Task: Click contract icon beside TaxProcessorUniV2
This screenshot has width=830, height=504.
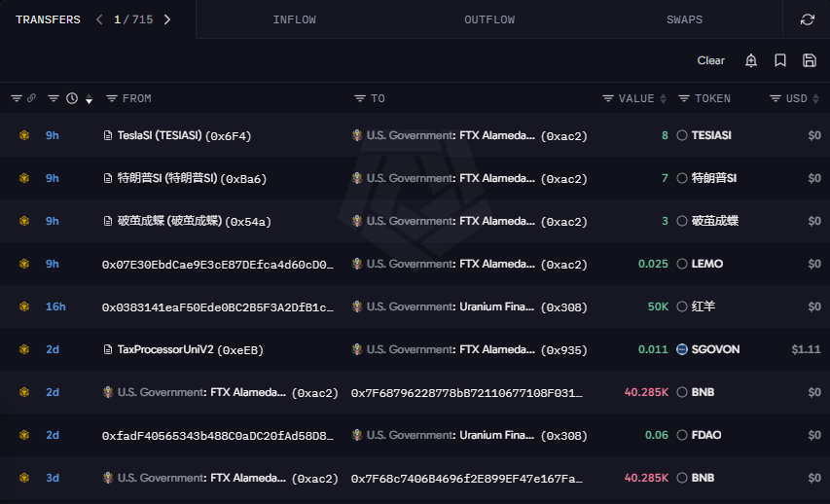Action: (x=107, y=349)
